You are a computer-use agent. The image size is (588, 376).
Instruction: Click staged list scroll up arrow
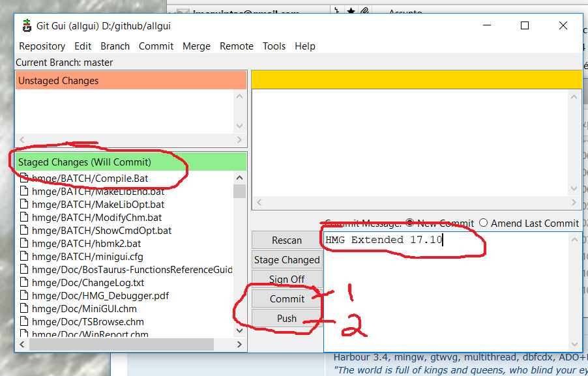point(239,177)
